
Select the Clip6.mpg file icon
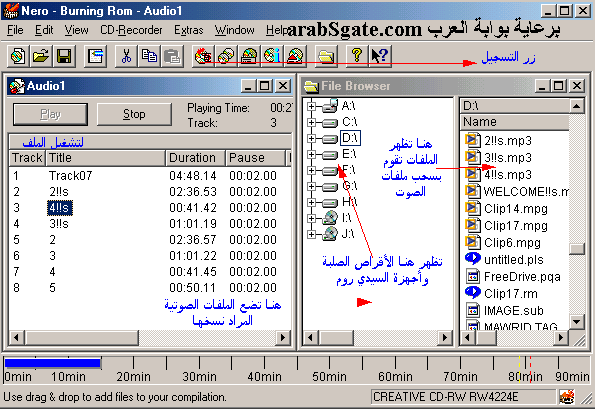[x=472, y=242]
